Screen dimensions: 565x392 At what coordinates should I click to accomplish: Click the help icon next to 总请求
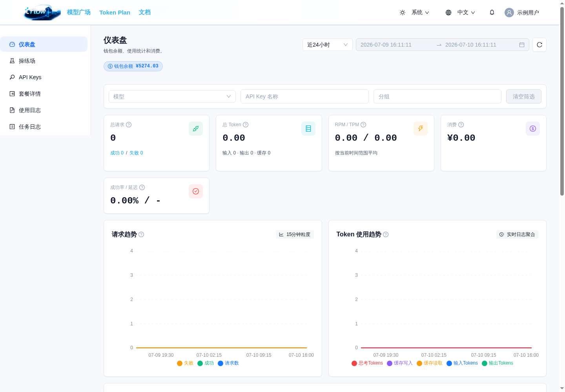coord(129,125)
